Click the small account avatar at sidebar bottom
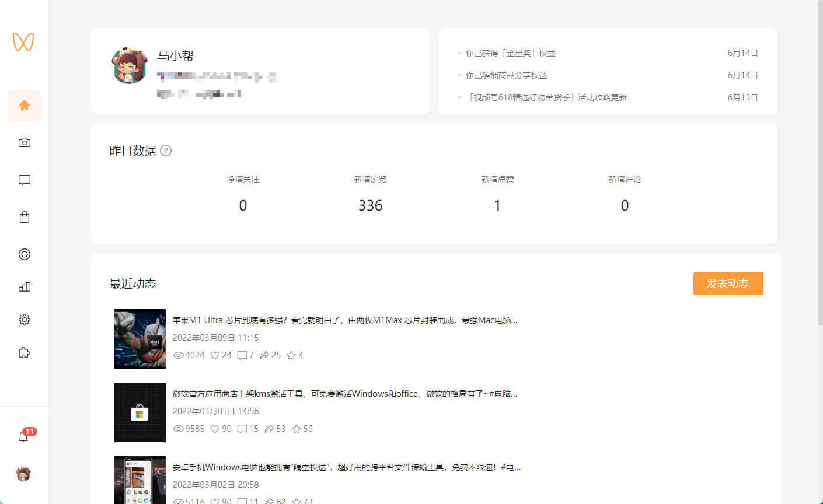This screenshot has height=504, width=823. 23,474
